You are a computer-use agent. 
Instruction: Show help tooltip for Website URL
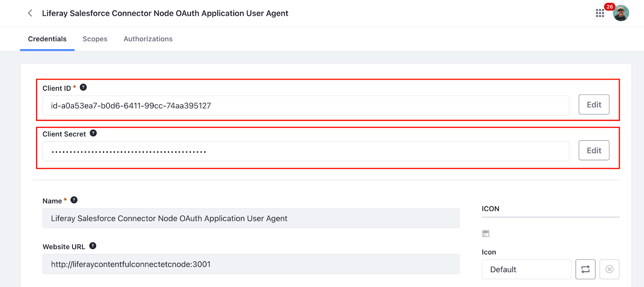pyautogui.click(x=93, y=245)
